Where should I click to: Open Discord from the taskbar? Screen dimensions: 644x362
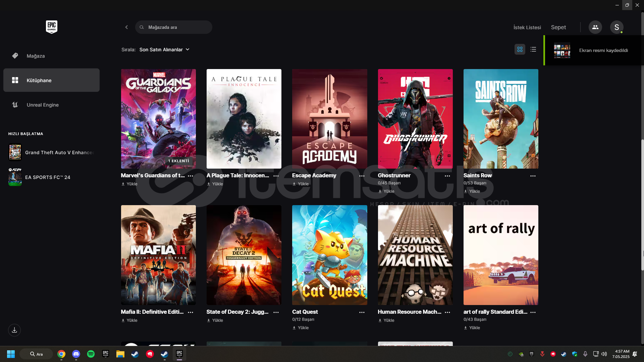click(x=76, y=354)
